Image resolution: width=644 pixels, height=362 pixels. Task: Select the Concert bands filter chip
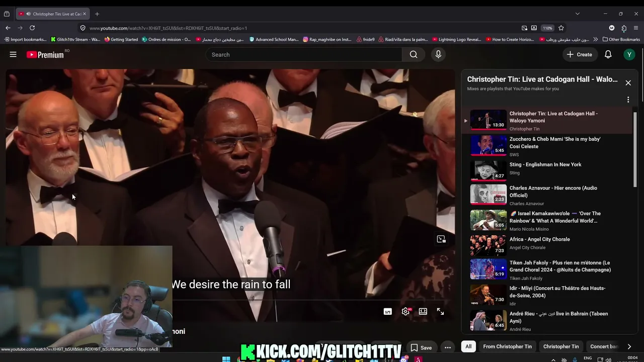(604, 346)
